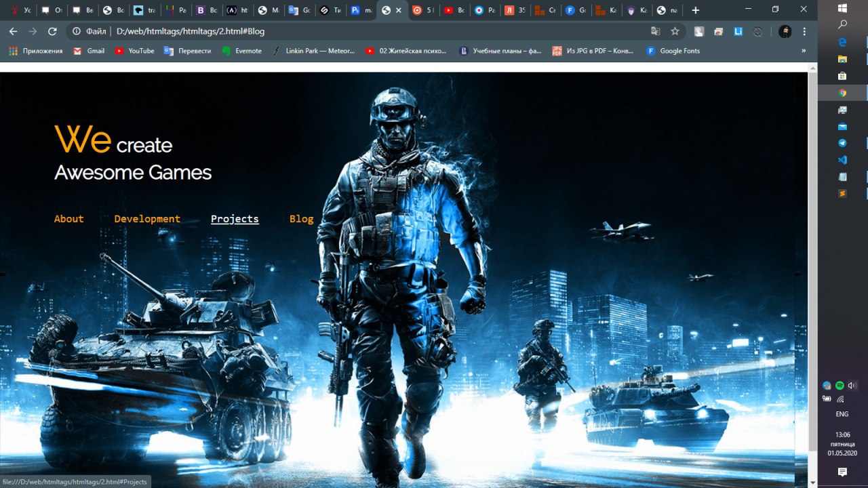Screen dimensions: 868x488
Task: Click the Spotify tray icon
Action: [840, 385]
